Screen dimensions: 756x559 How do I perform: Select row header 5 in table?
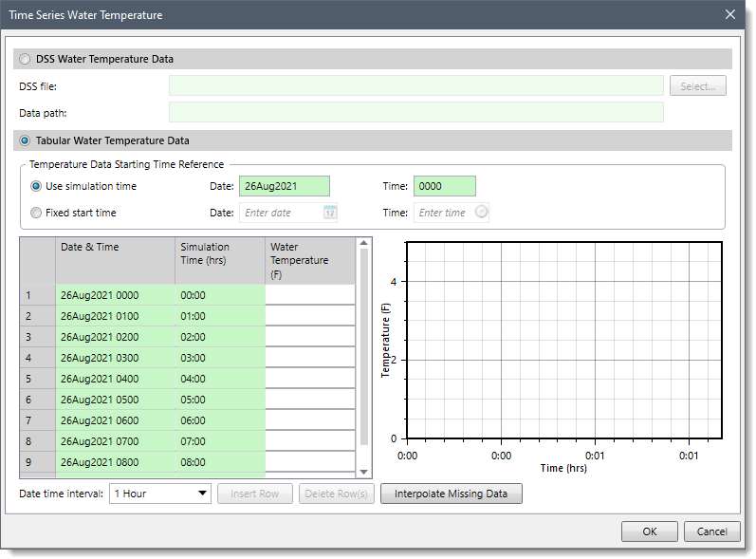pyautogui.click(x=38, y=379)
